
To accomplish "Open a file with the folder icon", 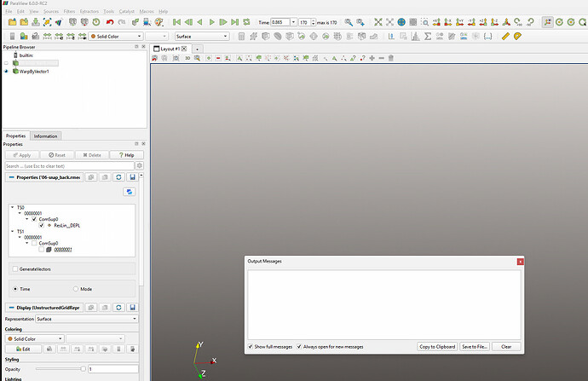I will (x=13, y=22).
